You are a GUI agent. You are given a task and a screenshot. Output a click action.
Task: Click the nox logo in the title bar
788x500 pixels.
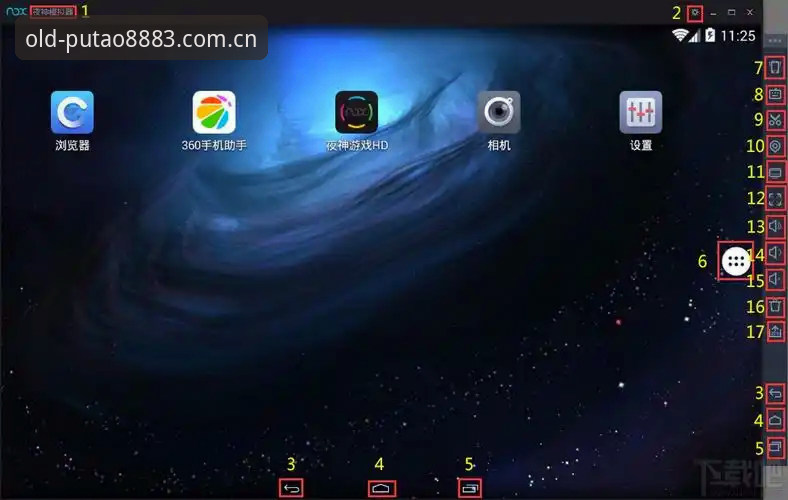click(16, 11)
